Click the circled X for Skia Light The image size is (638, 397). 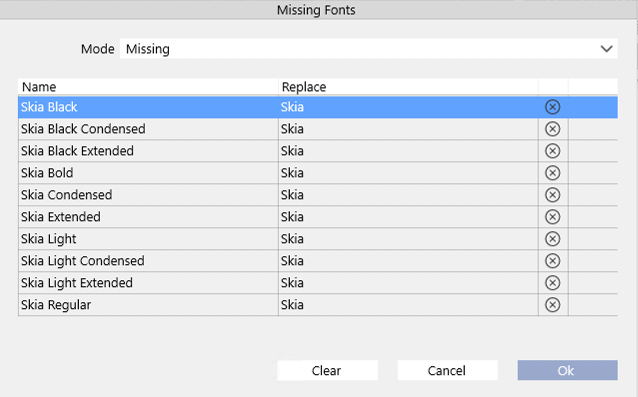point(552,239)
